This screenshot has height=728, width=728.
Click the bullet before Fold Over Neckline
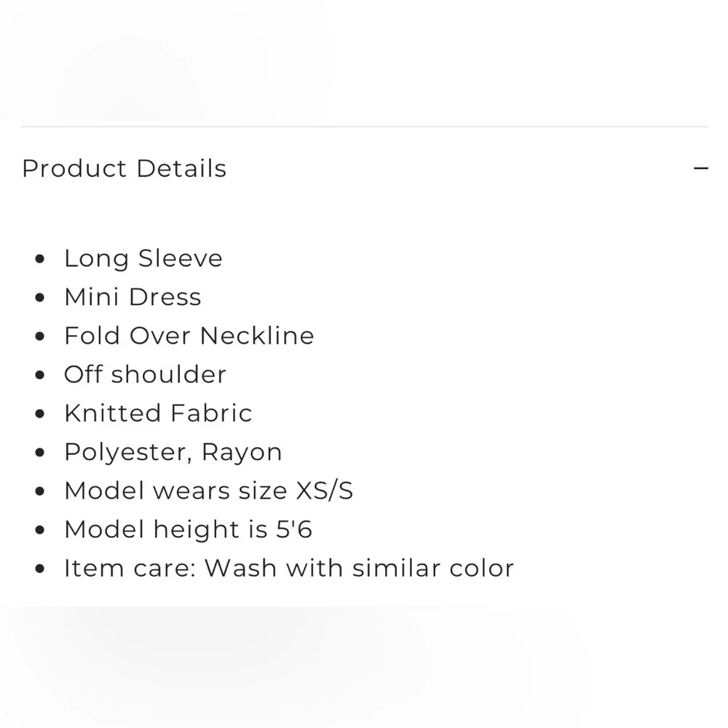tap(40, 336)
